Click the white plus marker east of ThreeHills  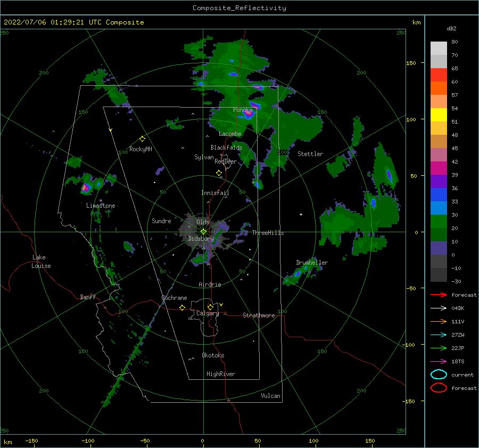click(301, 214)
